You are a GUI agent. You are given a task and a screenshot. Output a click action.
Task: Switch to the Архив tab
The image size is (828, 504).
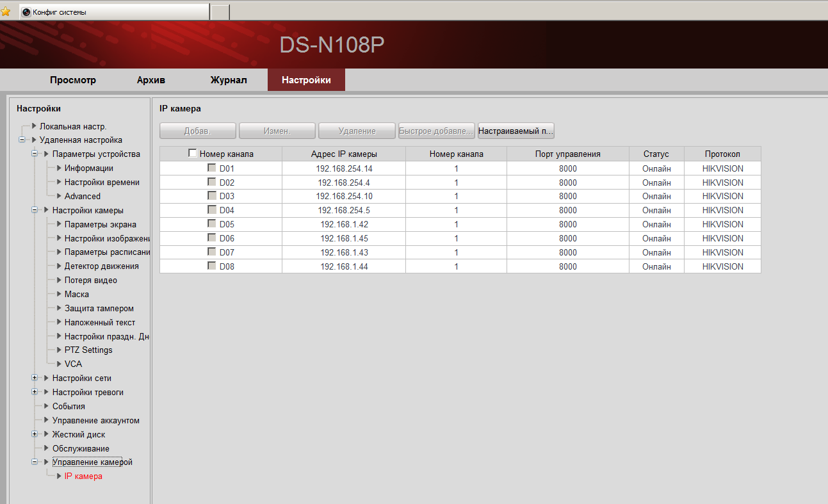(151, 80)
